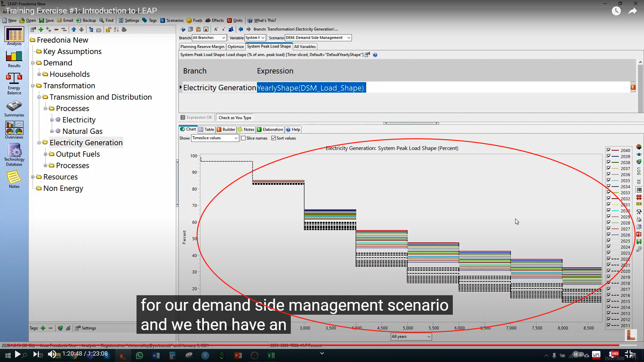This screenshot has height=362, width=644.
Task: Switch to All Variables tab
Action: click(305, 47)
